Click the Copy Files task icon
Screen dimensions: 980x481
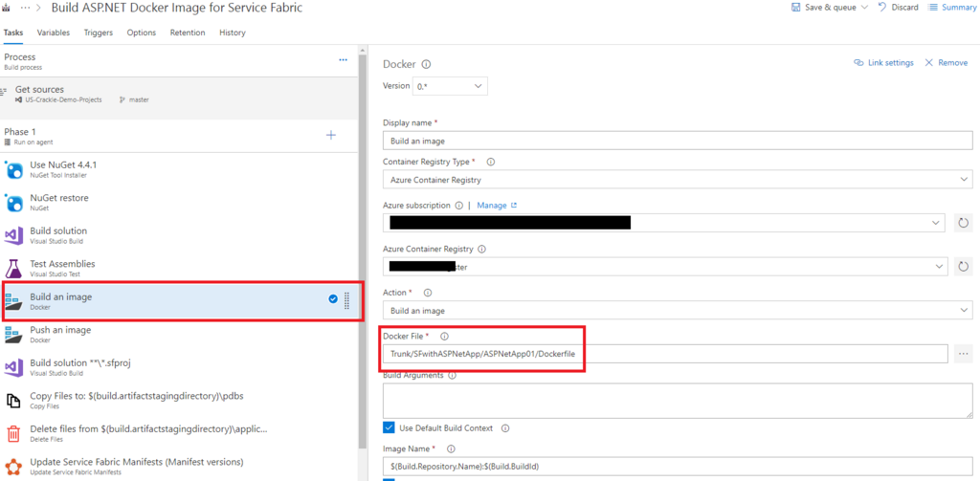click(x=13, y=401)
